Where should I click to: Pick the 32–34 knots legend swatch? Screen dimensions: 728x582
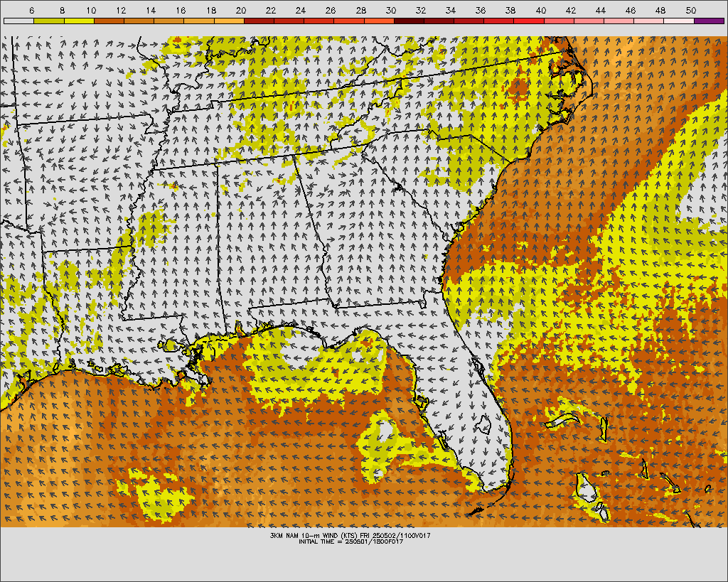click(x=439, y=21)
